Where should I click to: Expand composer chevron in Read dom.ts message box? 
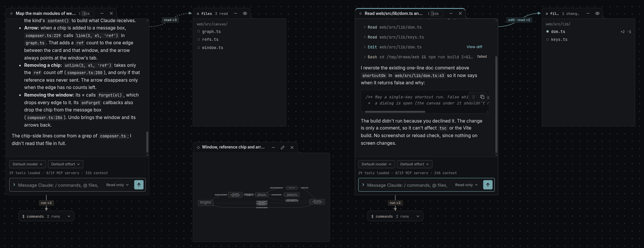pyautogui.click(x=363, y=185)
